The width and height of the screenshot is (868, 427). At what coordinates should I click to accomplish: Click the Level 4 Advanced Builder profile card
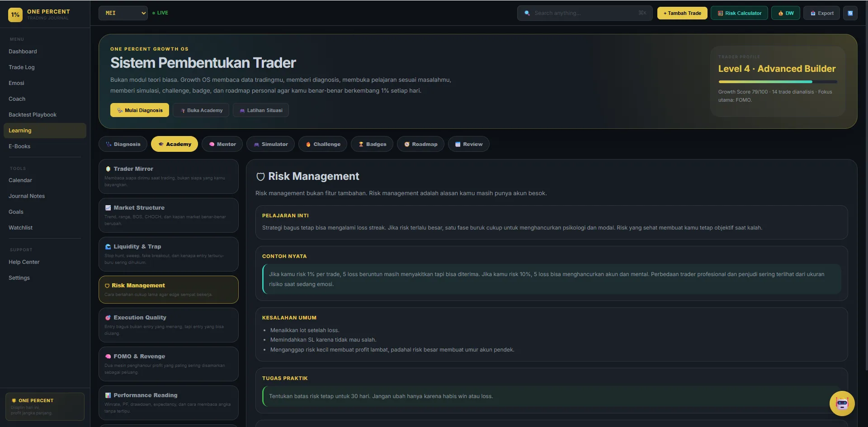click(778, 81)
